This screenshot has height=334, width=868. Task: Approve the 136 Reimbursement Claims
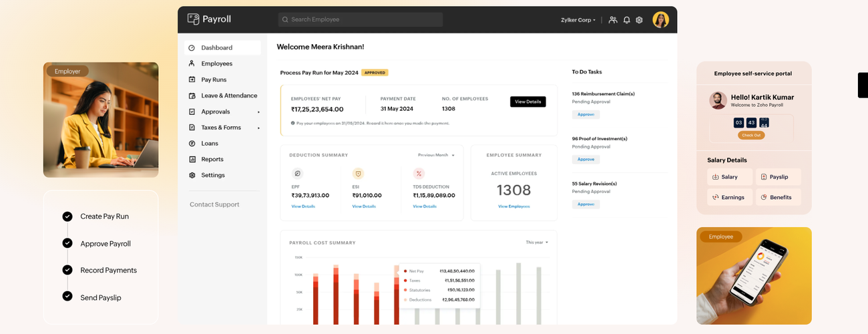point(586,114)
